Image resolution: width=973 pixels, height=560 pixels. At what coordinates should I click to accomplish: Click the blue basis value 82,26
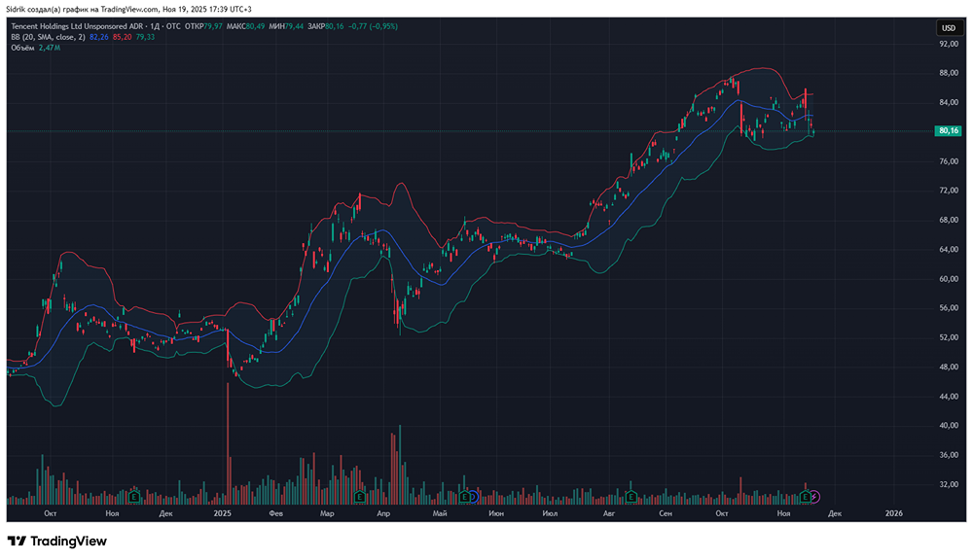coord(98,36)
